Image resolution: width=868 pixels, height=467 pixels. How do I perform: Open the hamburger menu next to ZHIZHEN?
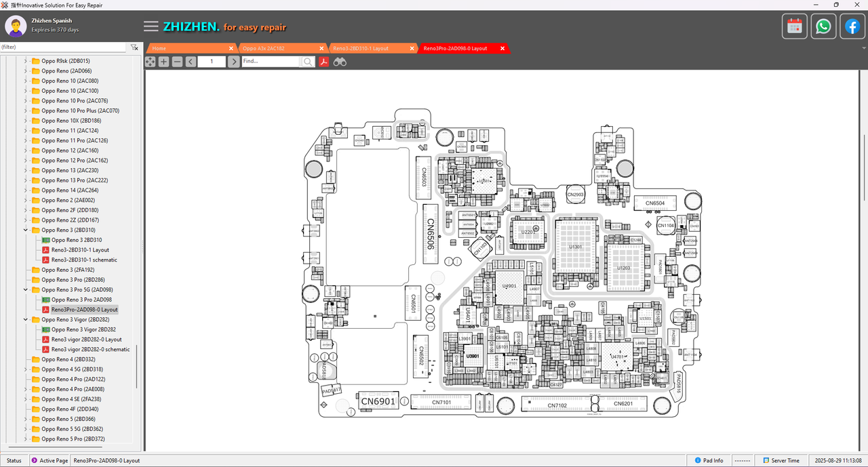[x=151, y=26]
